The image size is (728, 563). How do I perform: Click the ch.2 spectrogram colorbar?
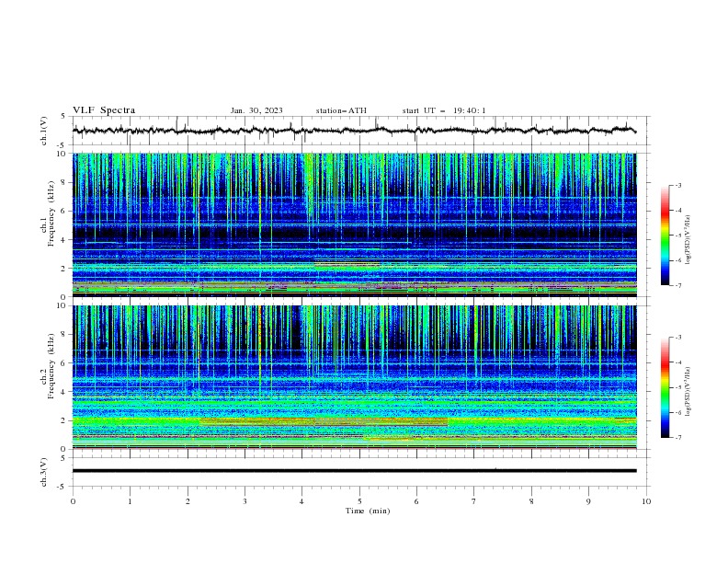[x=665, y=387]
